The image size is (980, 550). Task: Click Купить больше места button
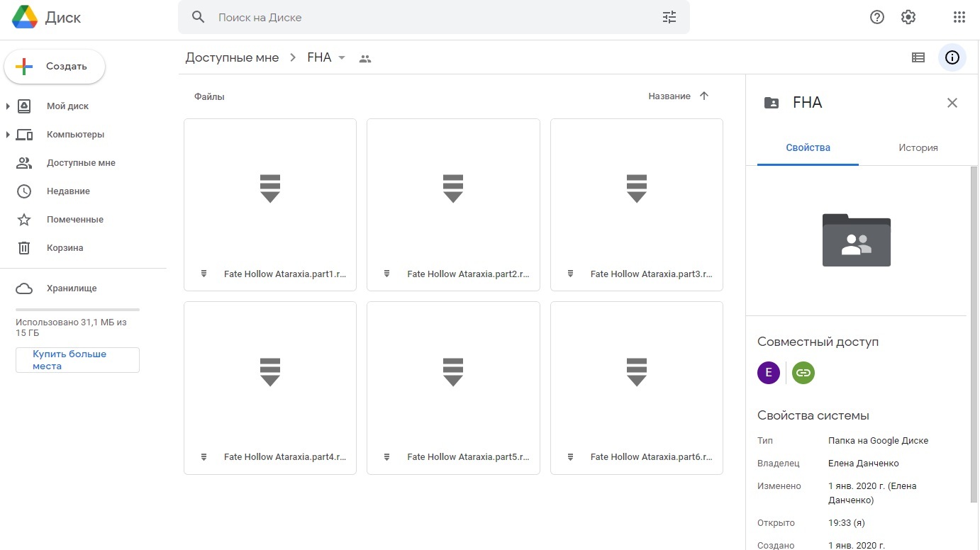[x=77, y=360]
